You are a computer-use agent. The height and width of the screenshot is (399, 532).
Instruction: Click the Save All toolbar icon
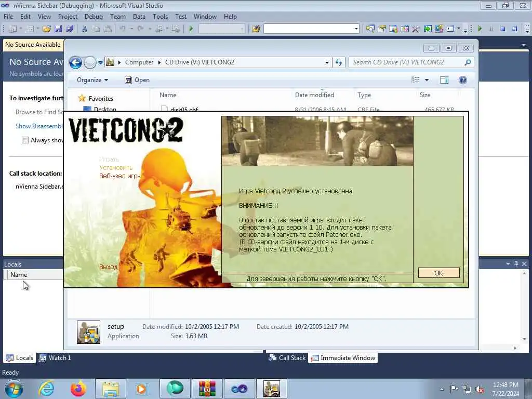click(x=70, y=29)
